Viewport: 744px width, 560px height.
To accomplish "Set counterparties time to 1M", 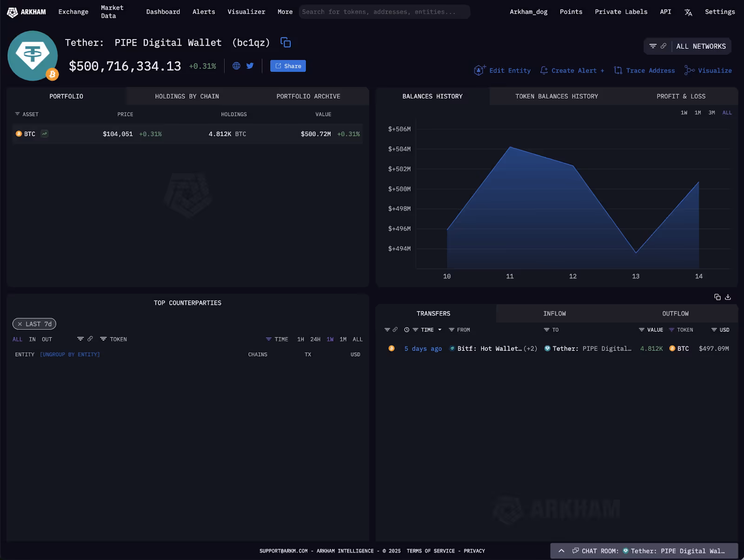I will 343,339.
